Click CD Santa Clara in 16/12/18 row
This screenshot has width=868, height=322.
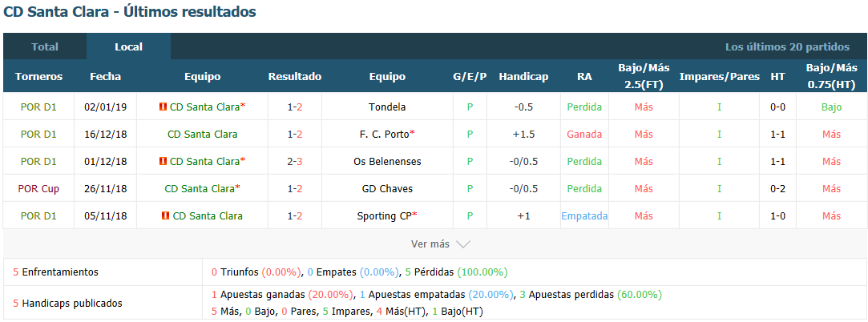point(203,134)
